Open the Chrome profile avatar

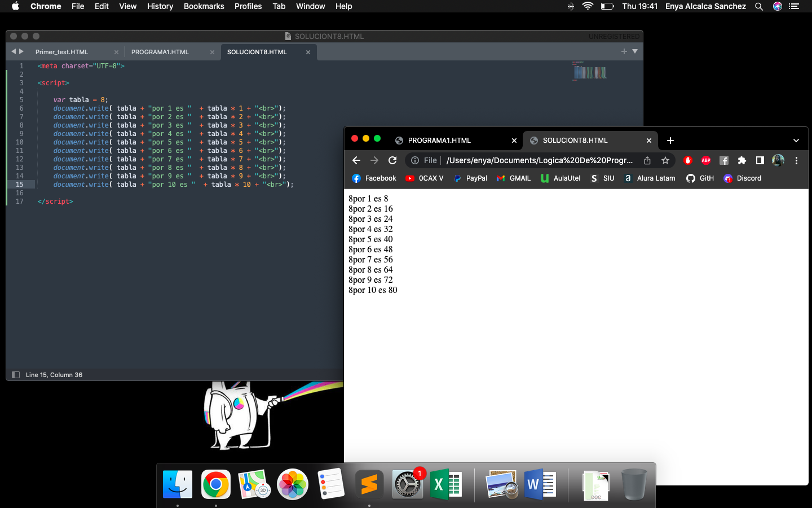[x=778, y=160]
